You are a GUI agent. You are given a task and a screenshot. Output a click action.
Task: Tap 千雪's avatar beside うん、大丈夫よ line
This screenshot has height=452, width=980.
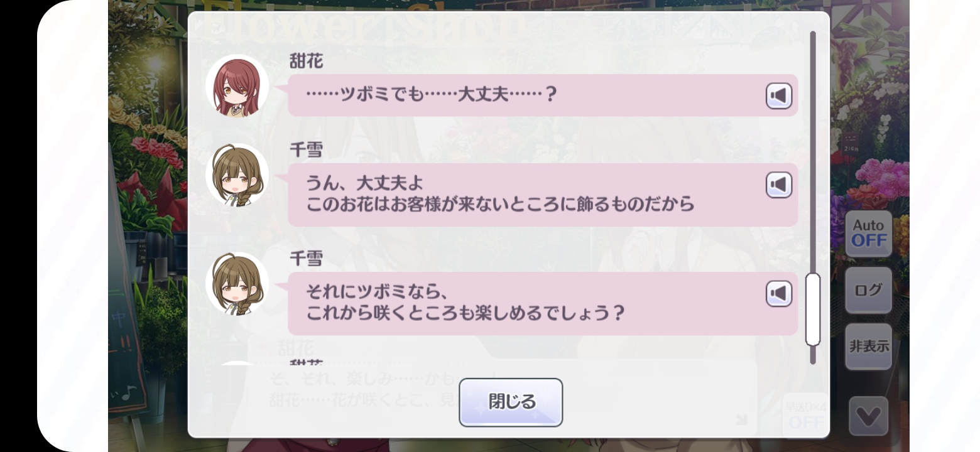click(x=237, y=175)
